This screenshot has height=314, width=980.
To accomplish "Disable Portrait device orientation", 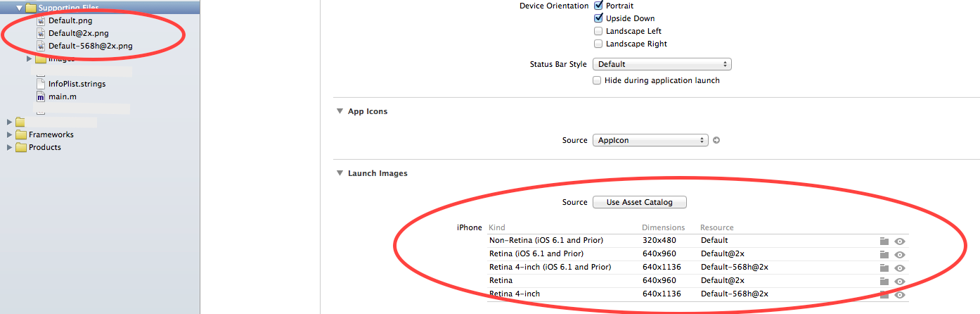I will coord(598,6).
